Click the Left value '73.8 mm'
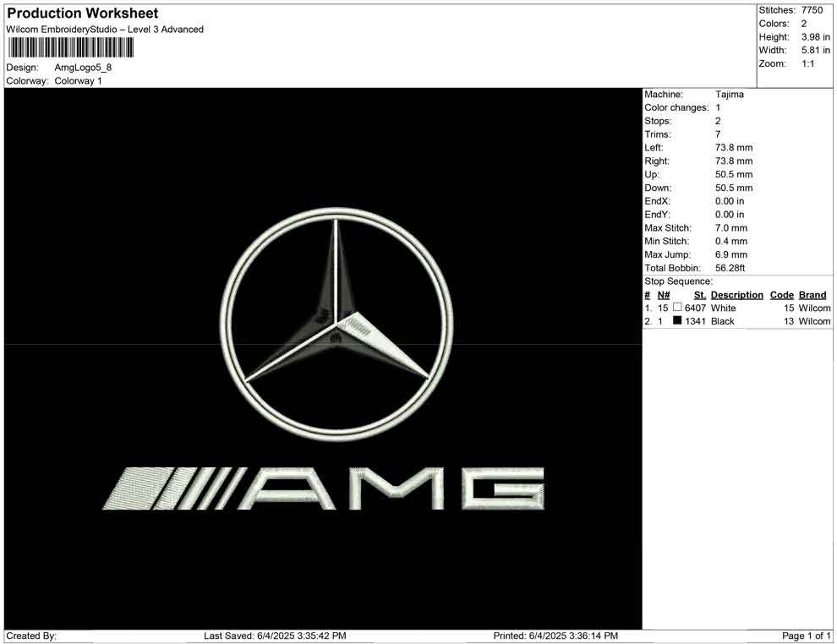The width and height of the screenshot is (837, 644). 734,148
